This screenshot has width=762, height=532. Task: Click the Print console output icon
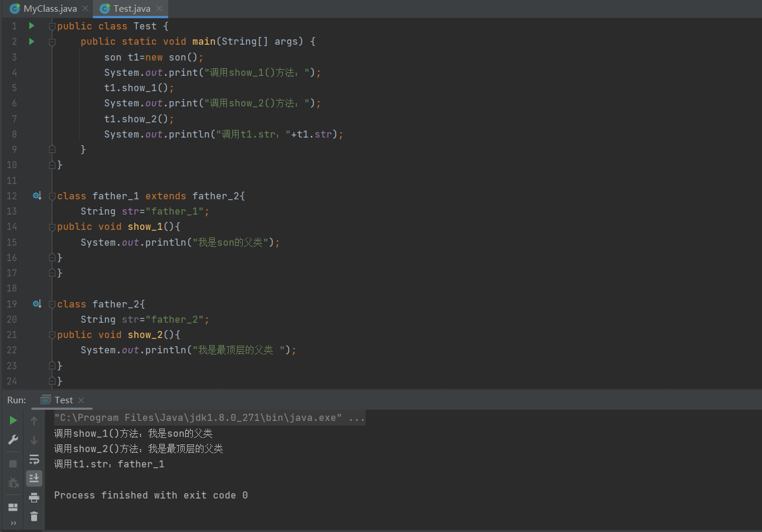tap(34, 497)
